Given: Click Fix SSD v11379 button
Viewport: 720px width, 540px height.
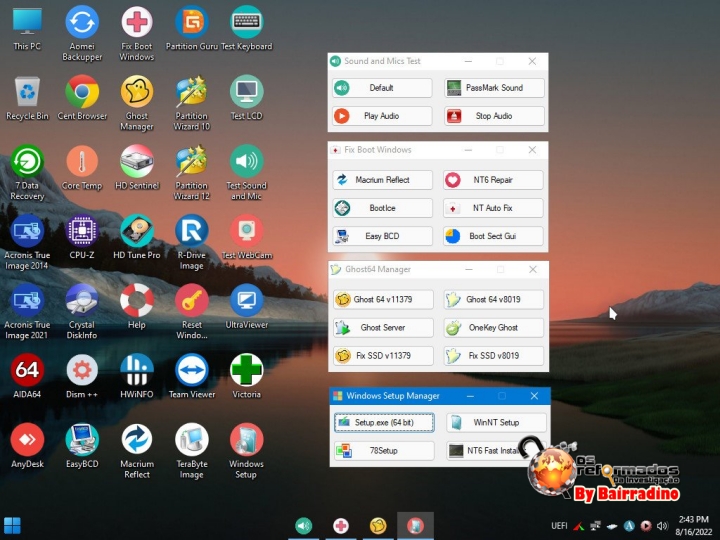Looking at the screenshot, I should point(383,355).
